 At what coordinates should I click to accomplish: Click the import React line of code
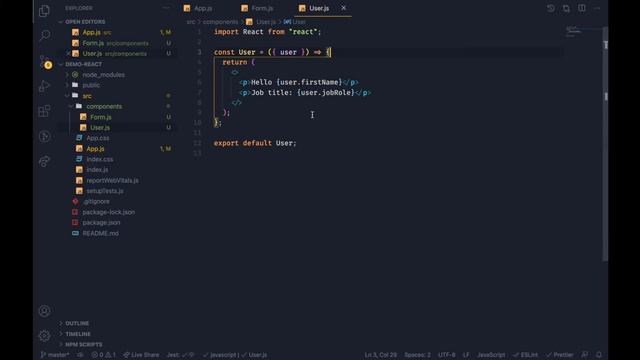tap(267, 32)
